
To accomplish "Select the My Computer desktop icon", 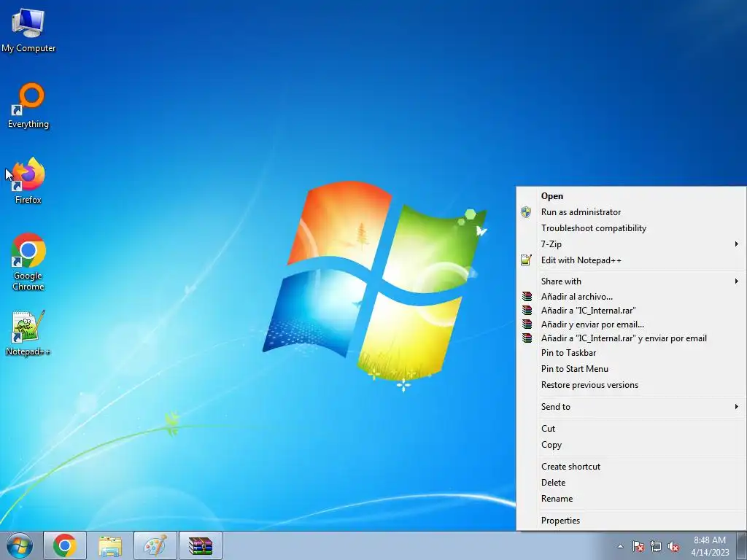I will pos(28,31).
